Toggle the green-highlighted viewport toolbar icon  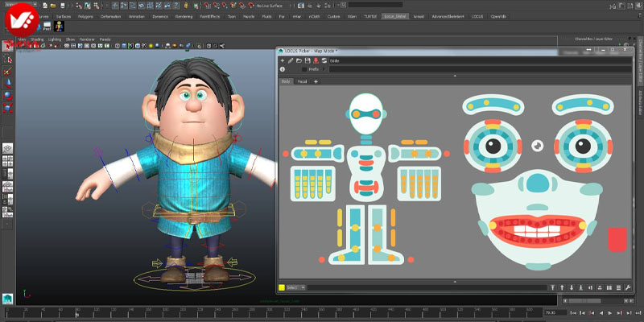[130, 46]
